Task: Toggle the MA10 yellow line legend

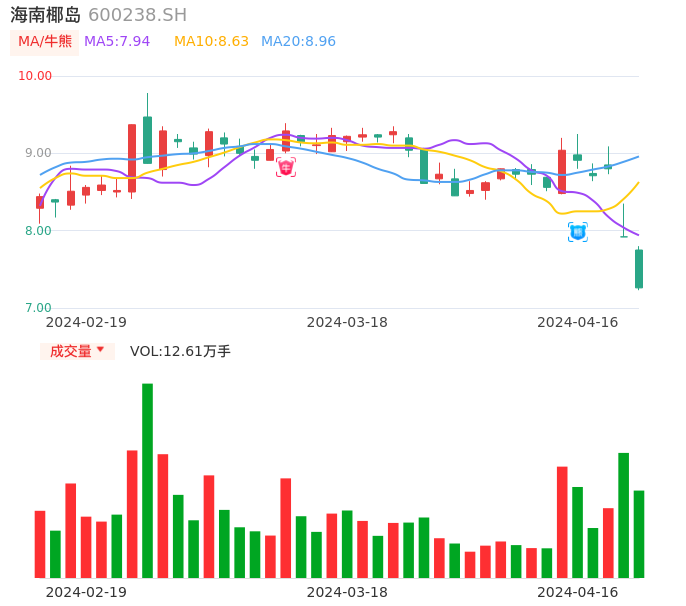Action: [x=211, y=41]
